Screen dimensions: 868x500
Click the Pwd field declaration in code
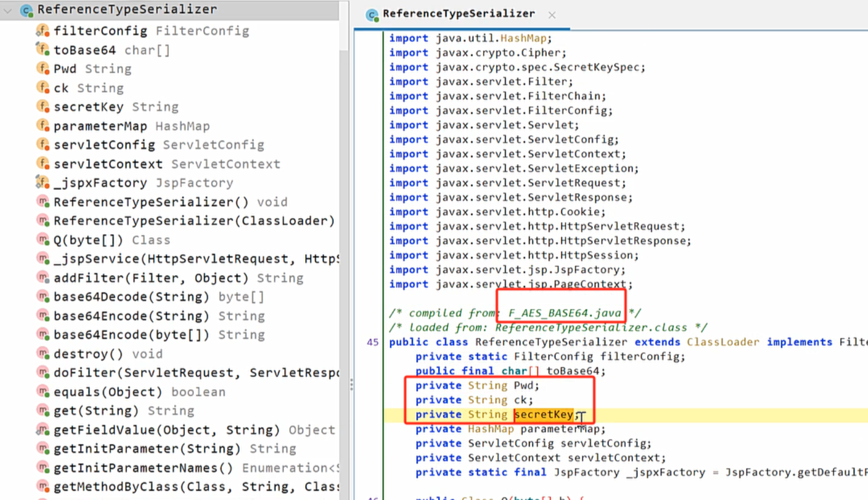pos(477,385)
